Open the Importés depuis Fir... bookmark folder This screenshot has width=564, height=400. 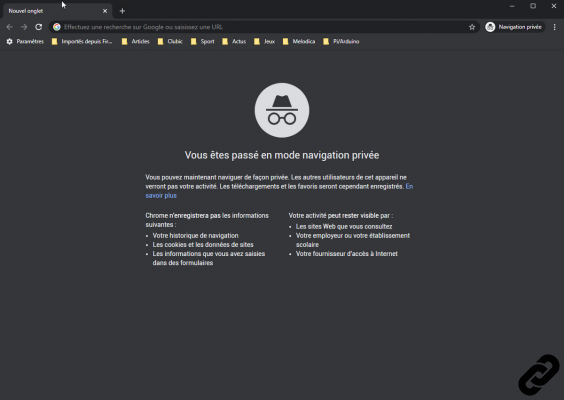pyautogui.click(x=82, y=41)
